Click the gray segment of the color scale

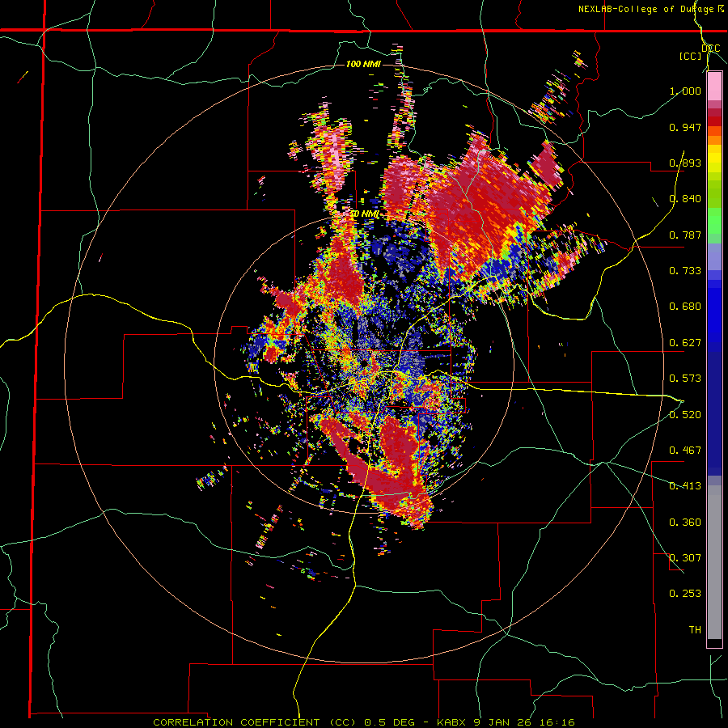click(x=714, y=562)
